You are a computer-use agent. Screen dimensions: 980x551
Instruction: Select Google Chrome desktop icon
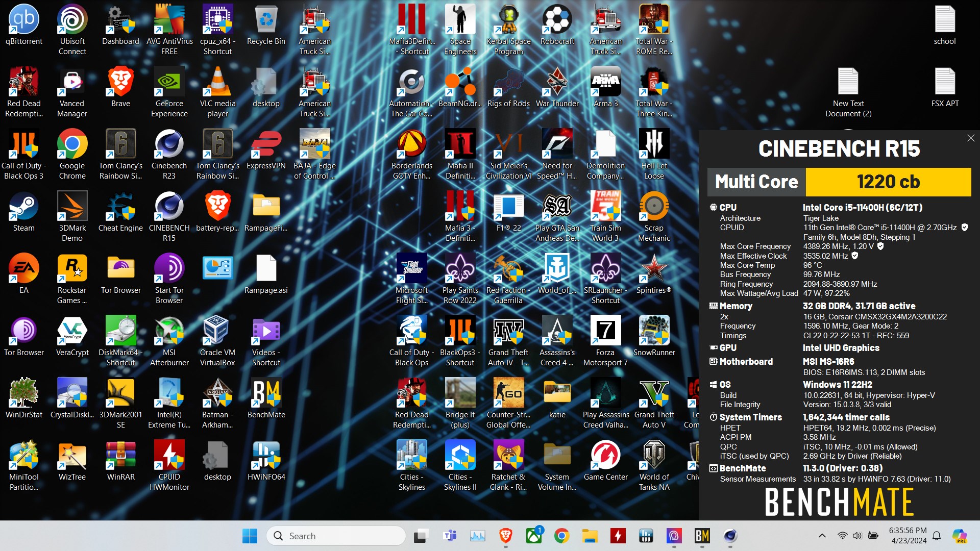(x=72, y=155)
